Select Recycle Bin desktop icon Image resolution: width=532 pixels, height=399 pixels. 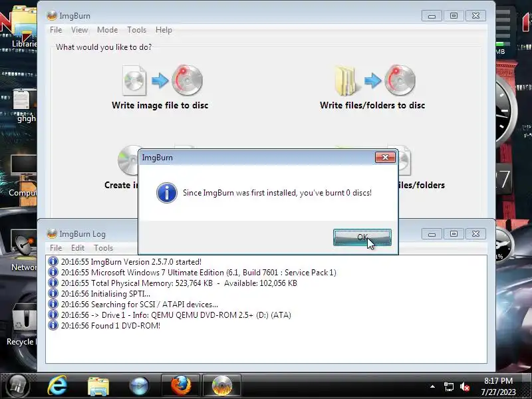23,324
